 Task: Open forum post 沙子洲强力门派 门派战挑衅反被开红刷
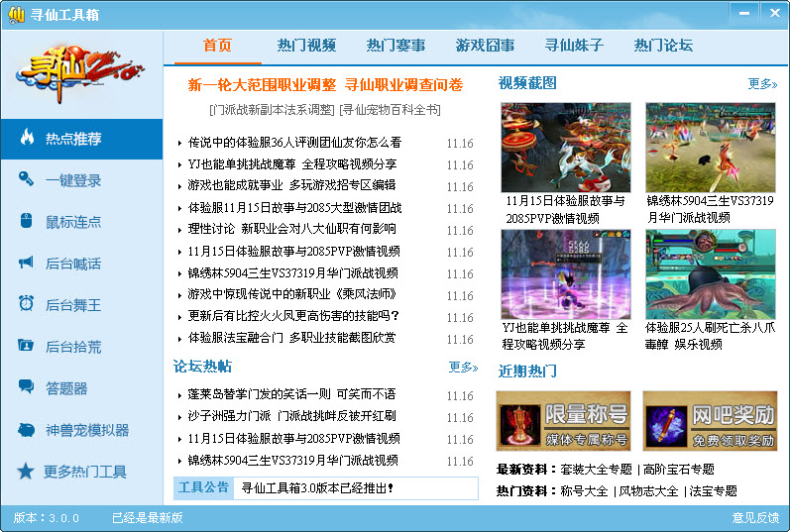(x=291, y=416)
